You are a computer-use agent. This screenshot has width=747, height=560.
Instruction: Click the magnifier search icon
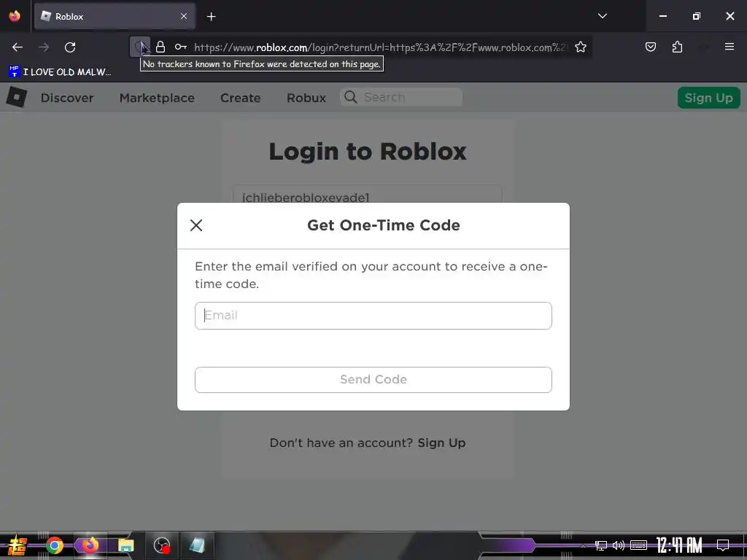tap(351, 97)
